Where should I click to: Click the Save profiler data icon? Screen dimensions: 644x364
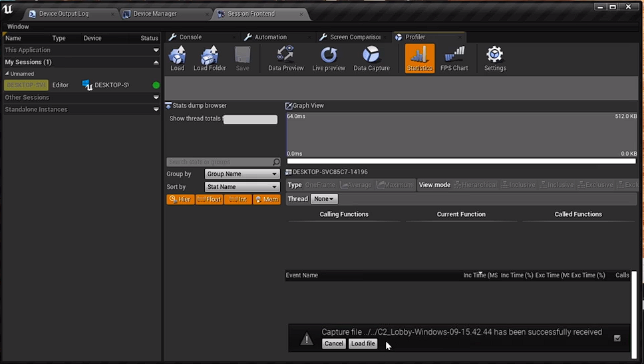click(x=242, y=59)
